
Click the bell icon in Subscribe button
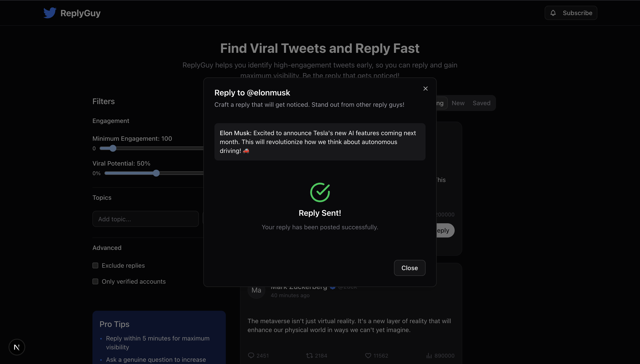tap(553, 13)
